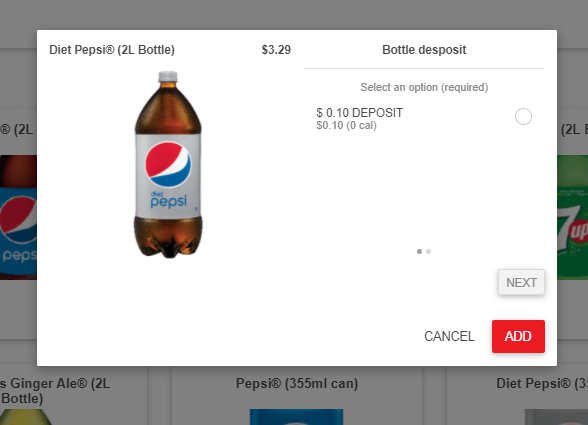
Task: Click the NEXT button
Action: click(x=521, y=282)
